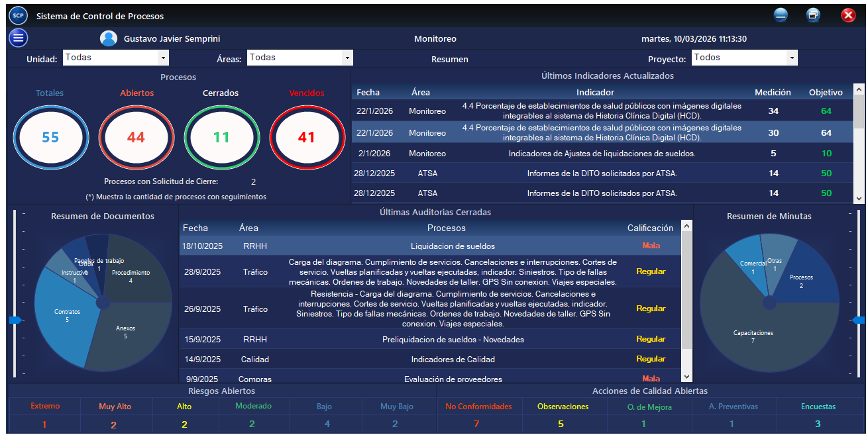
Task: Select the Liquidacion de sueldos audit row
Action: pyautogui.click(x=434, y=246)
